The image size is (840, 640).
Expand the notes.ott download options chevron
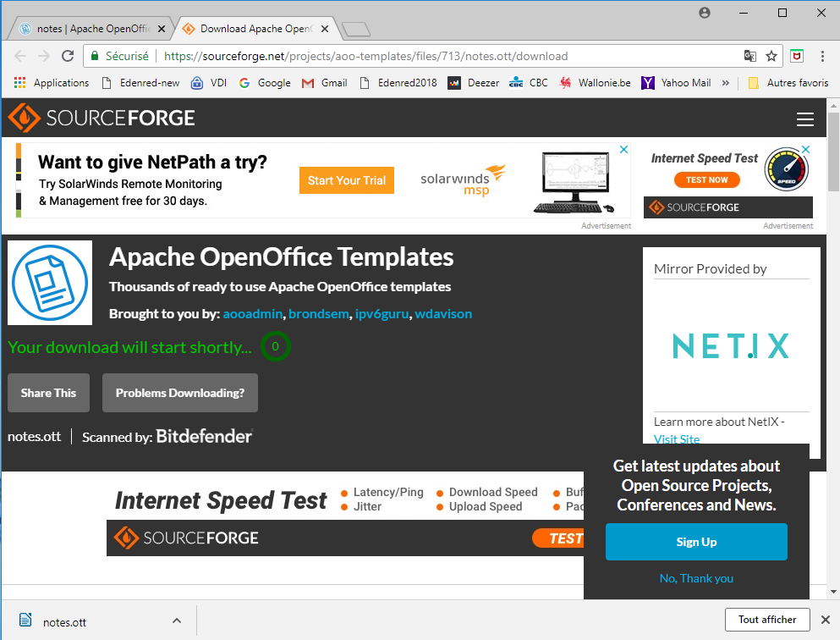pos(177,621)
